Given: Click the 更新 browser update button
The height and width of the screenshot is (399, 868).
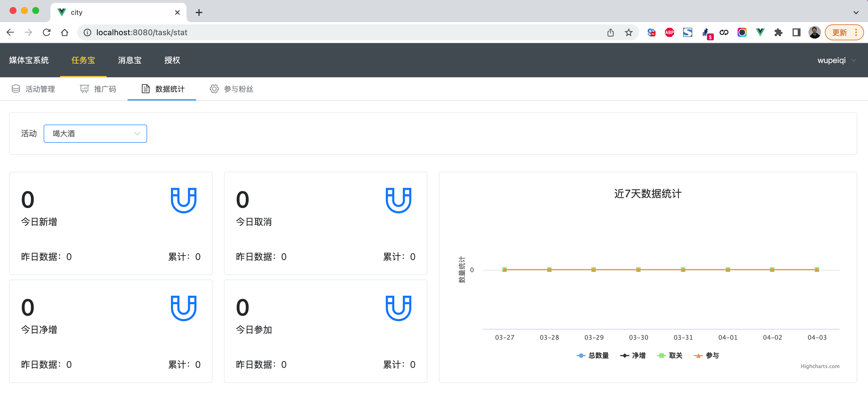Looking at the screenshot, I should click(839, 32).
